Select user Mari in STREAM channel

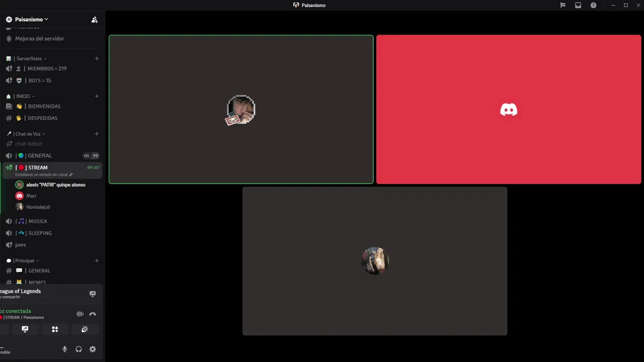click(x=31, y=196)
